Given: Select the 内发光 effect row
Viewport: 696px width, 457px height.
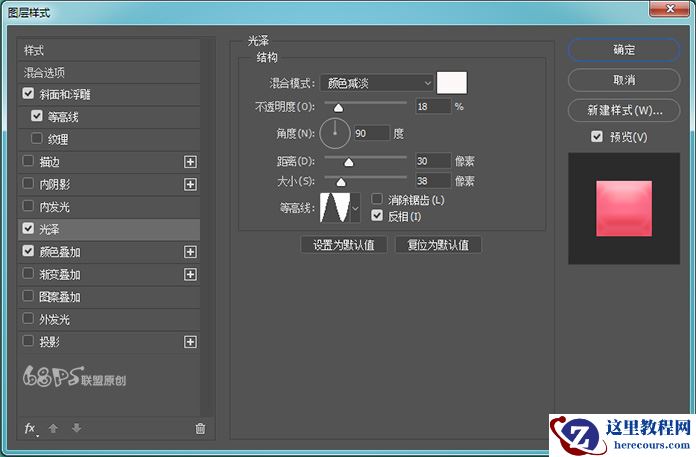Looking at the screenshot, I should pos(109,207).
